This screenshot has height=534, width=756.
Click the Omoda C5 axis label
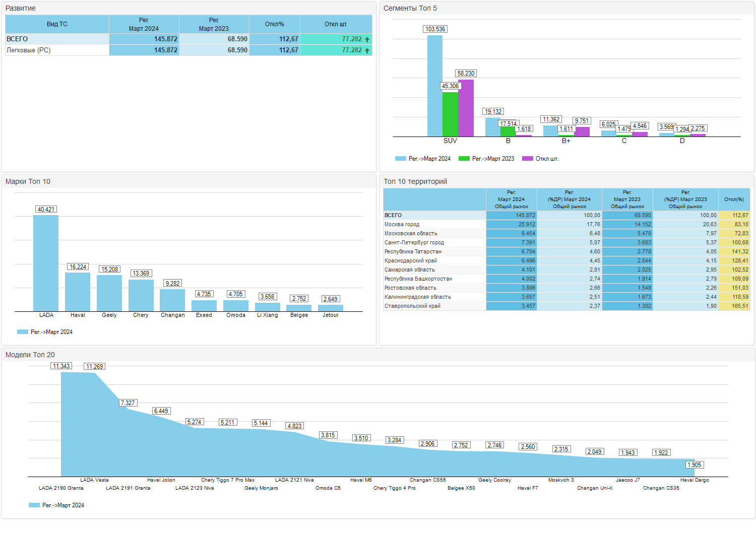click(328, 488)
